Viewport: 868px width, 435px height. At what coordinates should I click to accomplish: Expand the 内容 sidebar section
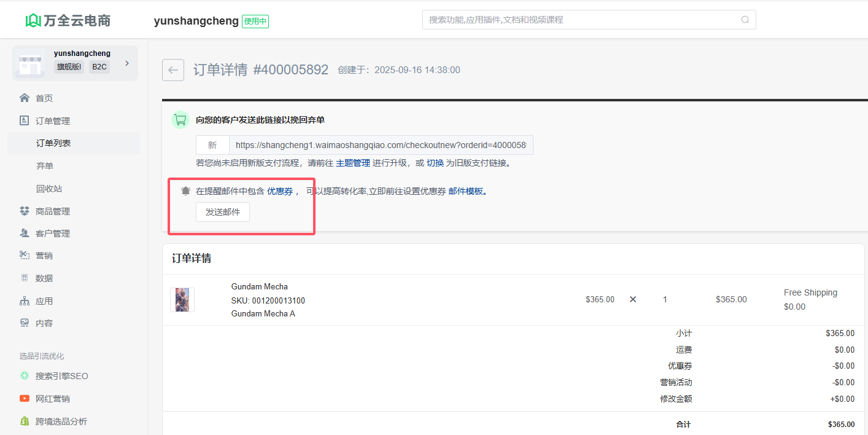pyautogui.click(x=44, y=323)
